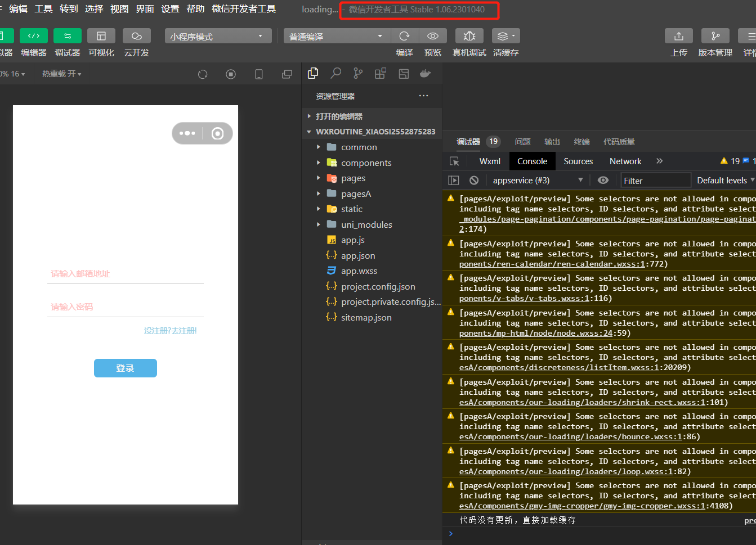Viewport: 756px width, 545px height.
Task: Open the search panel icon
Action: coord(335,73)
